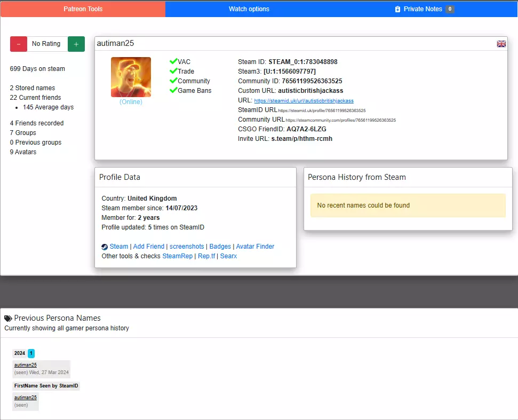
Task: Click the 699 Days on steam text
Action: pos(37,69)
